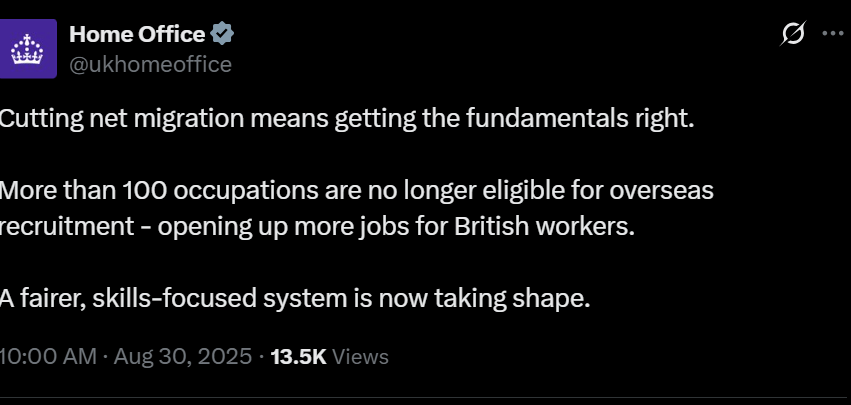Visit the @ukhomeoffice handle link

point(150,65)
